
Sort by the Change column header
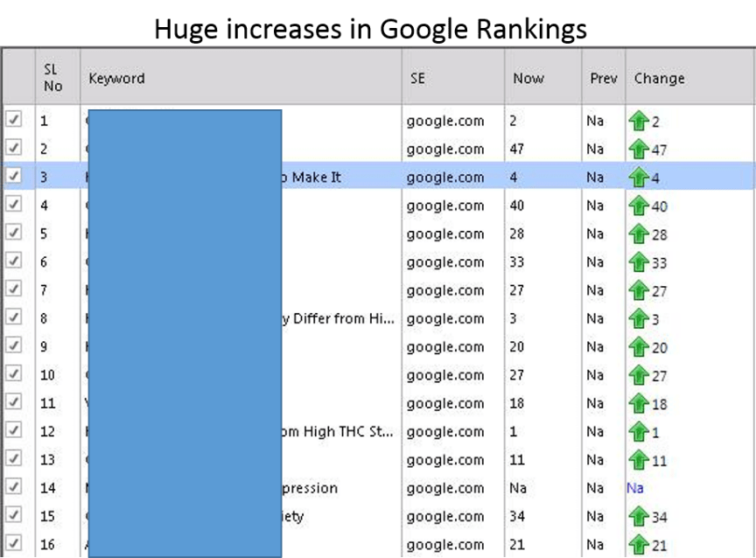690,76
